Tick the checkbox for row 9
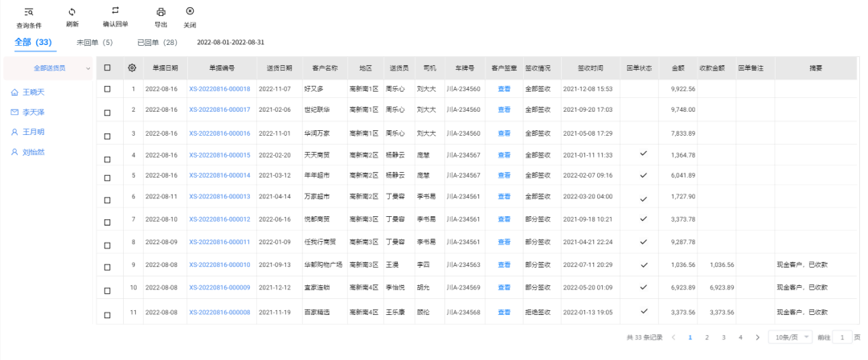868x360 pixels. 108,264
